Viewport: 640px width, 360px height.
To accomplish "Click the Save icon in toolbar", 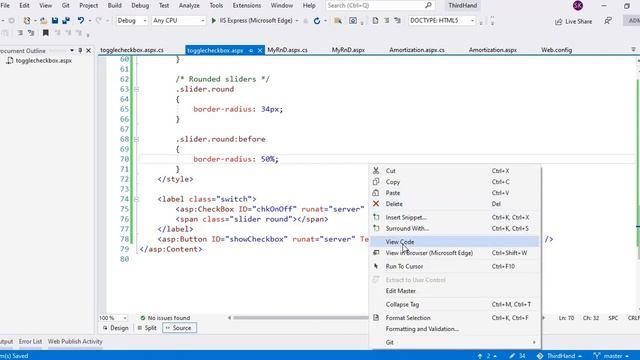I will [x=55, y=20].
